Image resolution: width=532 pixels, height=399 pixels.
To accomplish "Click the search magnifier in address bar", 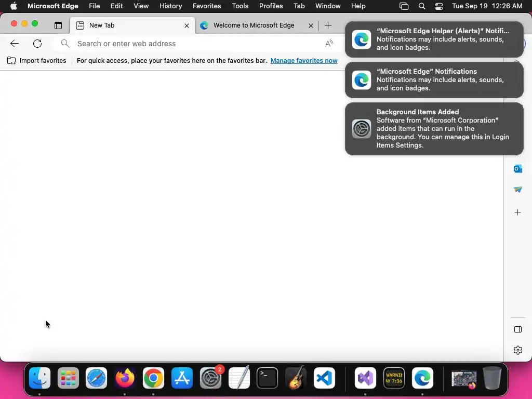I will pos(65,44).
